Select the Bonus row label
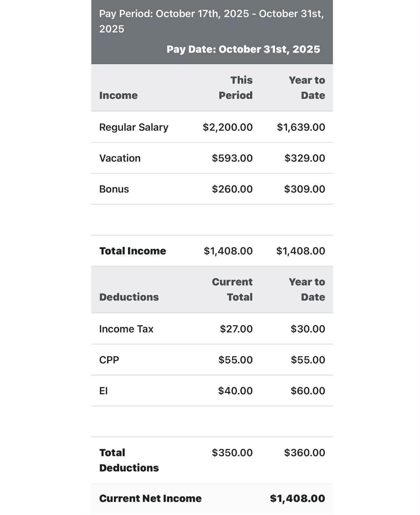The image size is (420, 515). point(114,189)
